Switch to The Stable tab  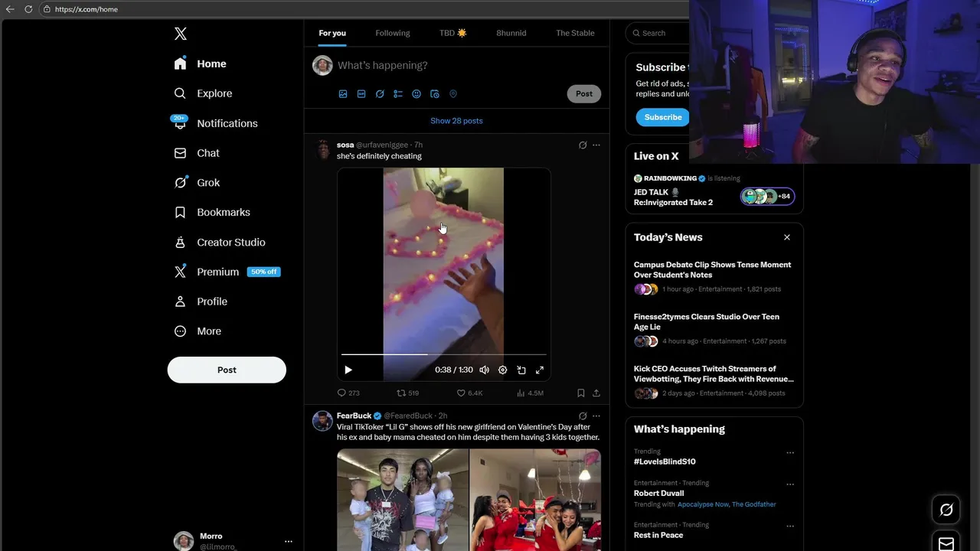tap(575, 33)
